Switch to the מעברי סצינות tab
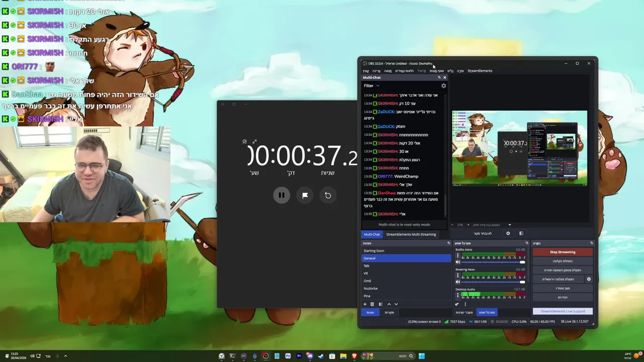This screenshot has width=644, height=362. coord(464,313)
